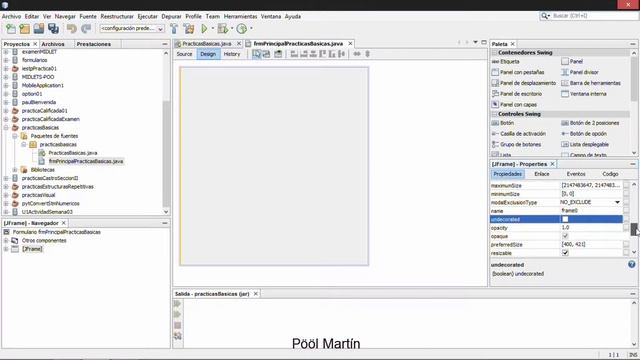Collapse the Contenedores Swing palette section
The width and height of the screenshot is (640, 360).
(x=495, y=53)
